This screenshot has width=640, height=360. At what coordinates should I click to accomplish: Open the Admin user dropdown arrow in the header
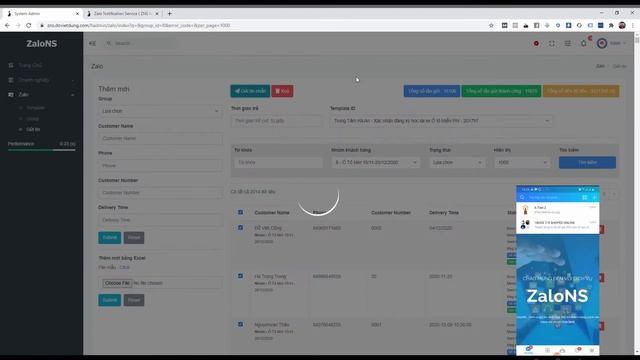[624, 43]
